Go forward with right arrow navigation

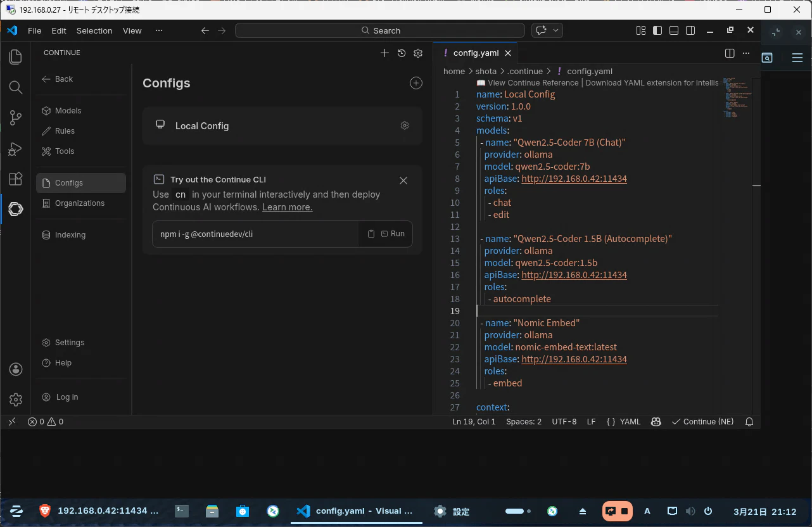coord(222,30)
